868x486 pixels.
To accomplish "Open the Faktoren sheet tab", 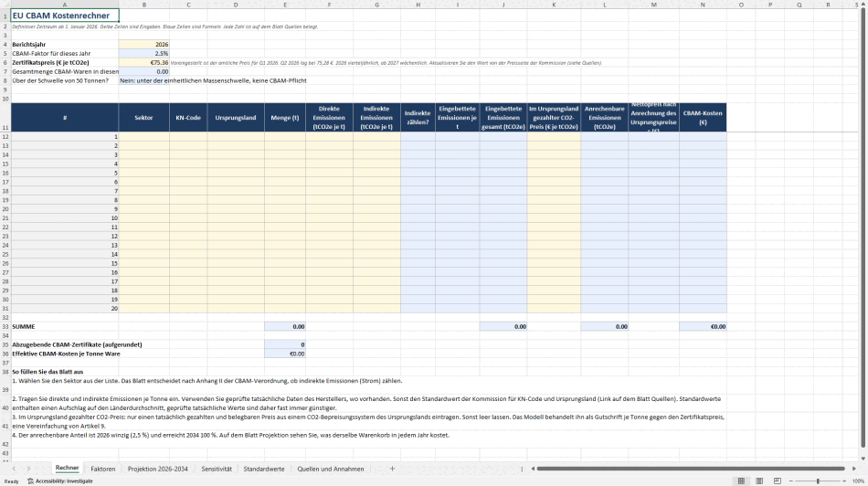I will pos(103,469).
